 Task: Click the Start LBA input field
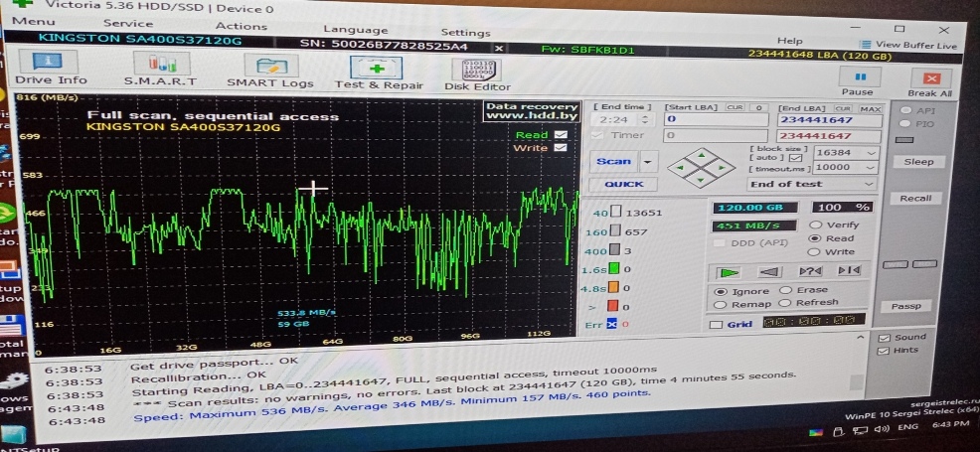coord(717,119)
